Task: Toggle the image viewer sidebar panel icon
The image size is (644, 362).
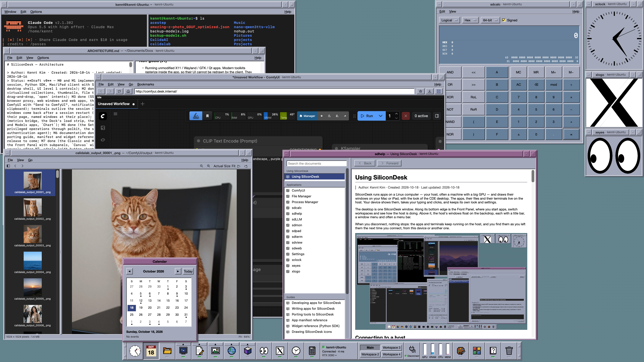Action: pos(8,166)
